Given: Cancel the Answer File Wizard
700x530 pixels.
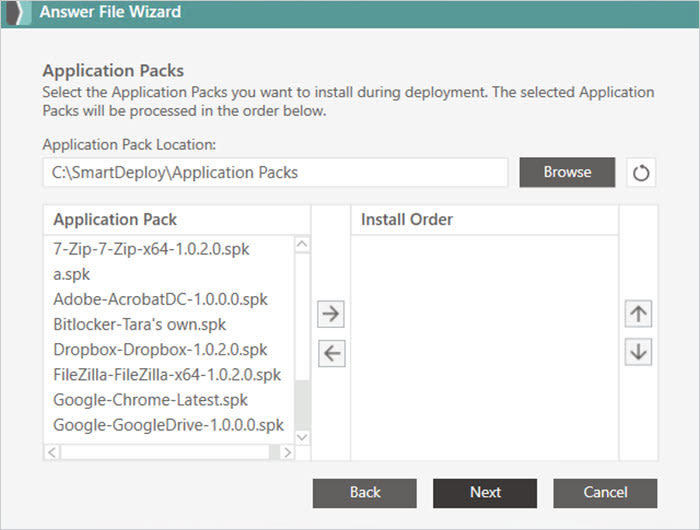Looking at the screenshot, I should tap(605, 493).
